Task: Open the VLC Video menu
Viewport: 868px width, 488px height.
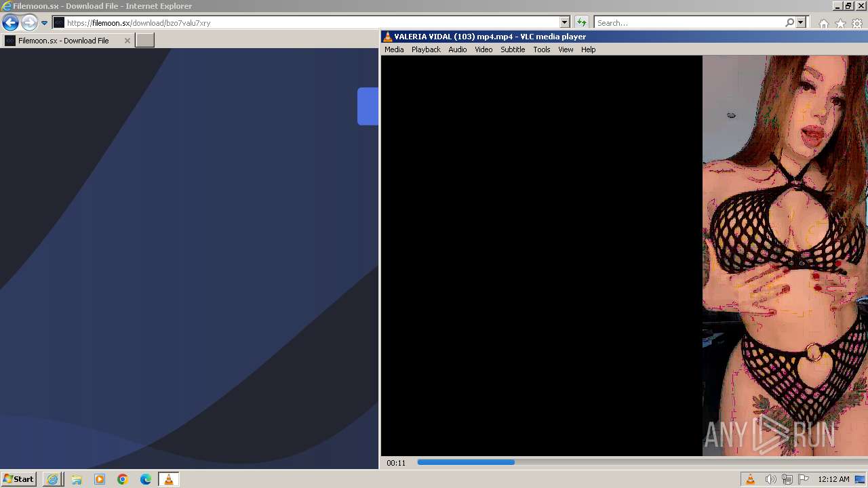Action: click(x=484, y=49)
